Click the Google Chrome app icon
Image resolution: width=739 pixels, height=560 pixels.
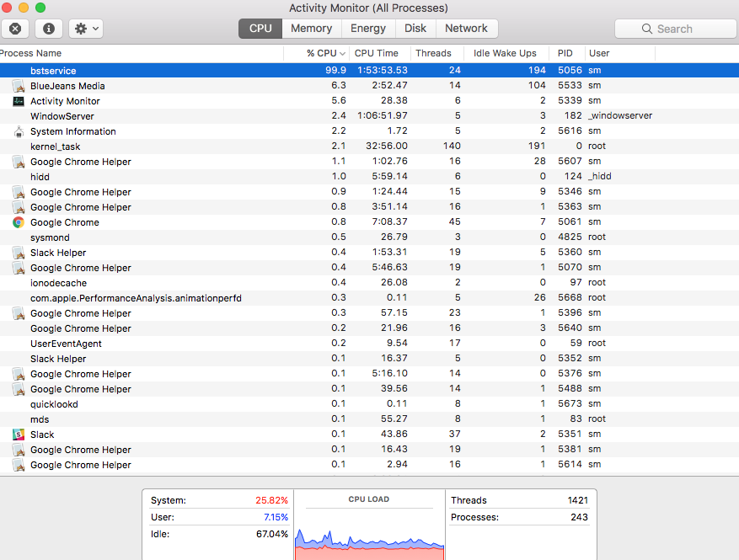19,222
